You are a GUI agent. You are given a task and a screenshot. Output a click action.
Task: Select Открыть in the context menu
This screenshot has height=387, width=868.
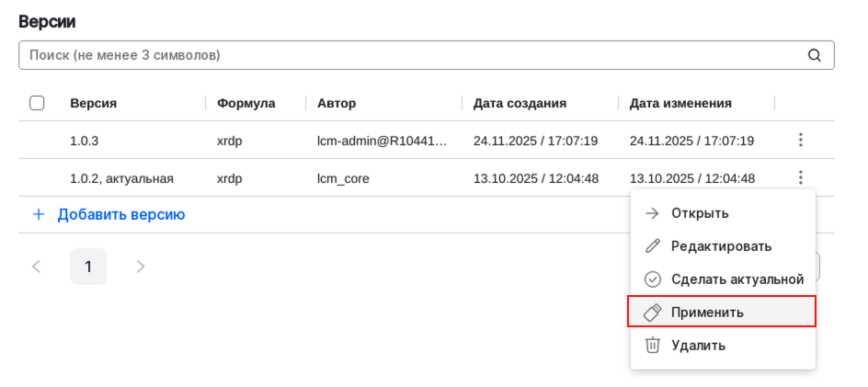(x=700, y=213)
